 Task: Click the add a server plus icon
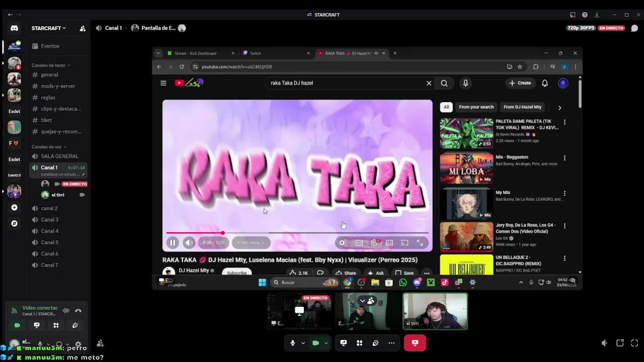[x=14, y=207]
